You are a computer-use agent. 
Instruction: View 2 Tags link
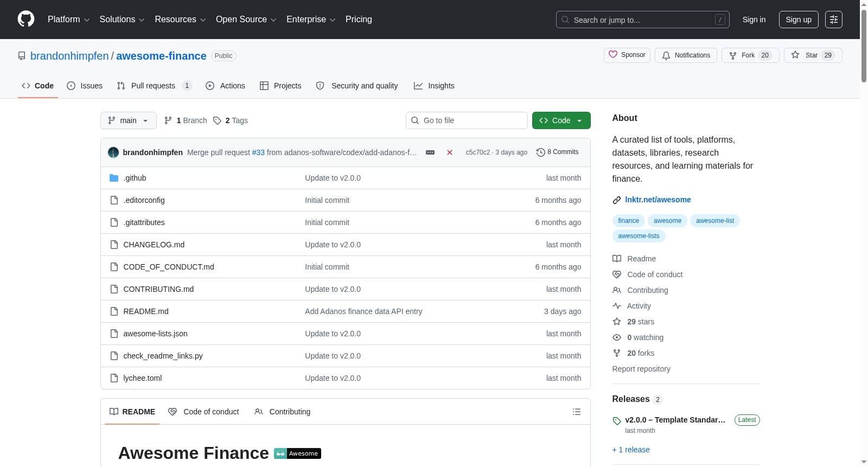pyautogui.click(x=231, y=120)
